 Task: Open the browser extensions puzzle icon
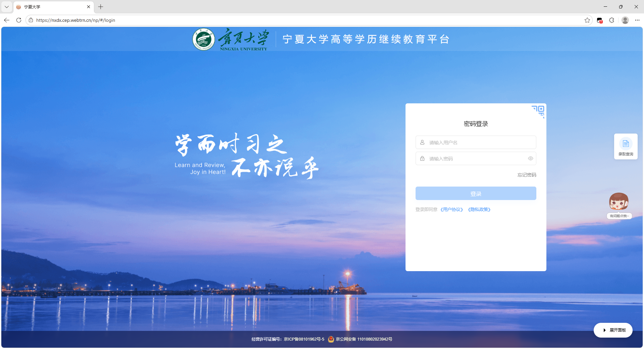(x=611, y=20)
